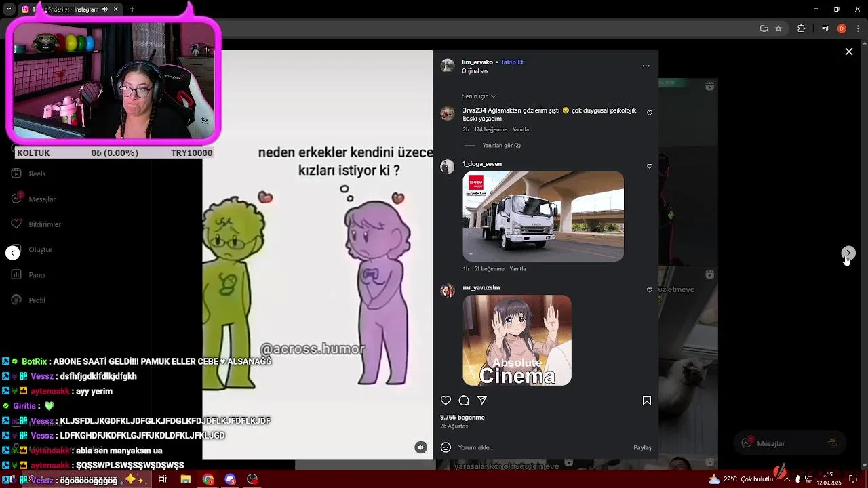Click 'Takip Et' to follow lim_ervako
This screenshot has width=868, height=488.
[x=512, y=62]
